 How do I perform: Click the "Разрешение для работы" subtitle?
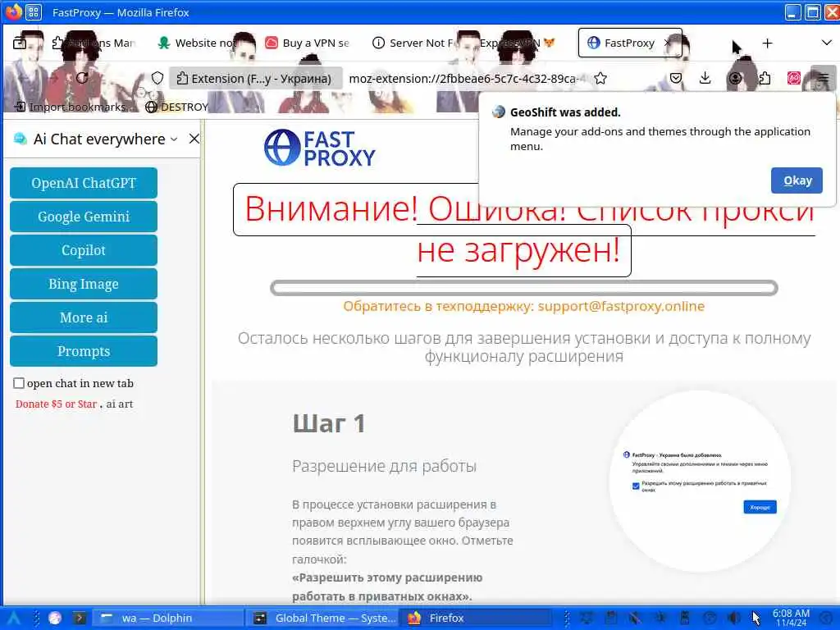[384, 466]
